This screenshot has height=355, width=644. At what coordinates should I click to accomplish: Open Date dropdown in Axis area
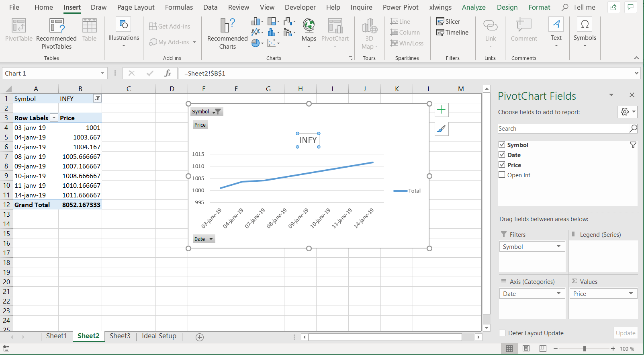coord(558,293)
